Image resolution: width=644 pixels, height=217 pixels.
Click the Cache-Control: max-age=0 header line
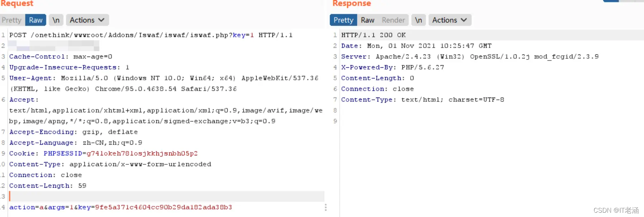(x=60, y=57)
